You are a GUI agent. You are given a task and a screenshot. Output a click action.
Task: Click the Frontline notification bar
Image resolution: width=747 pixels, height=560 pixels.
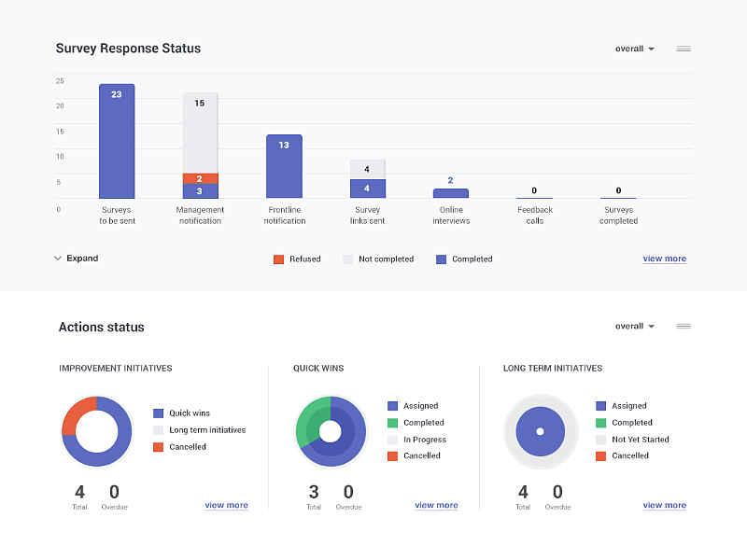coord(284,166)
